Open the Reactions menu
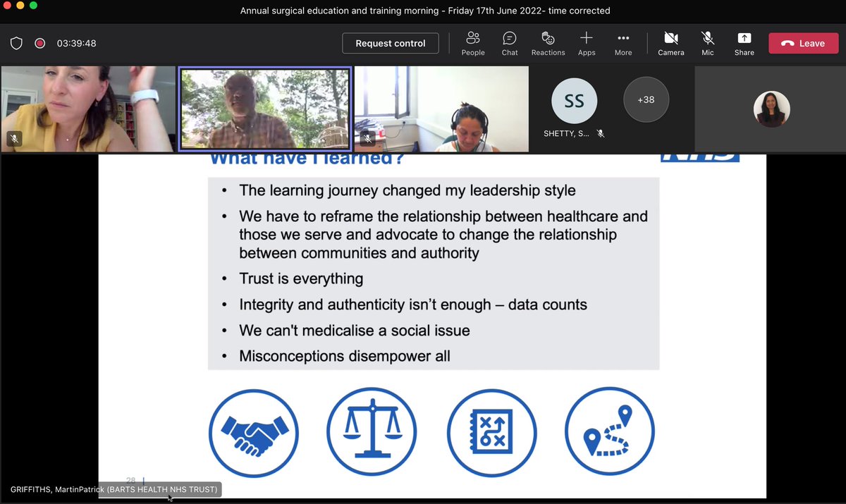The image size is (846, 504). tap(548, 43)
